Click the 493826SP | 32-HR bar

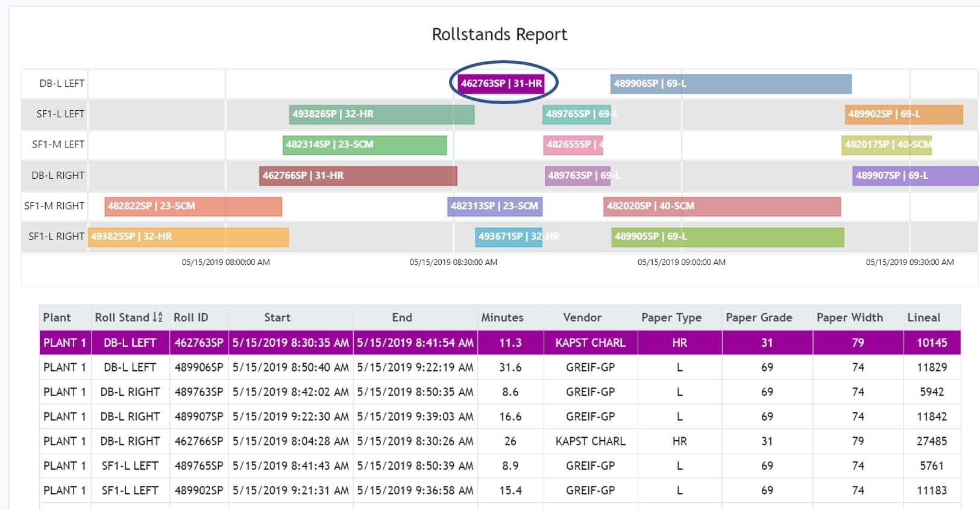382,114
